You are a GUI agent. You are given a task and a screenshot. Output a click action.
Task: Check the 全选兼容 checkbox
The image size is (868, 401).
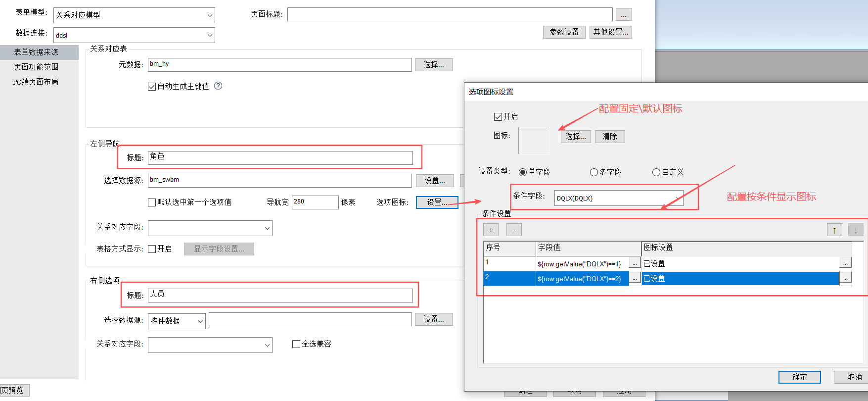[296, 344]
